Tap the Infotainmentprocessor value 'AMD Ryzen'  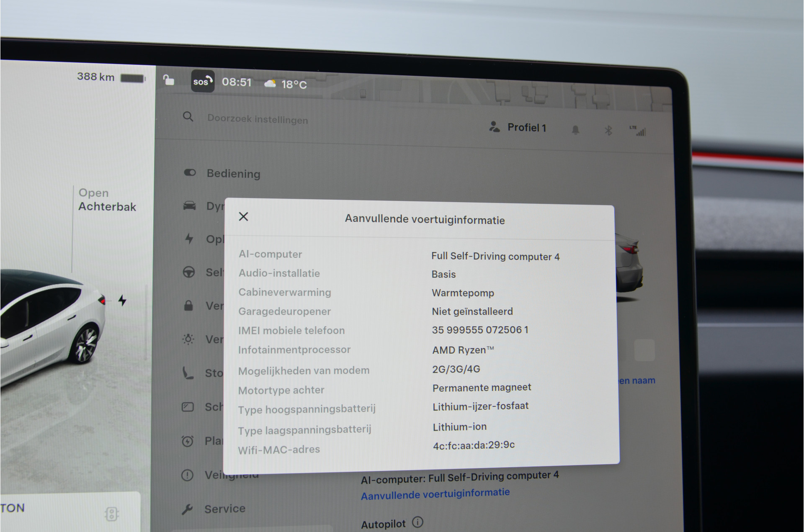[x=463, y=350]
